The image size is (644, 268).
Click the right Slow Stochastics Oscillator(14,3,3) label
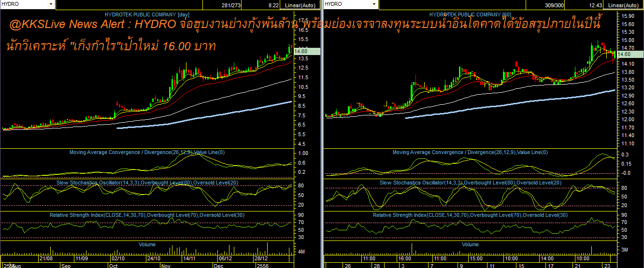coord(471,183)
